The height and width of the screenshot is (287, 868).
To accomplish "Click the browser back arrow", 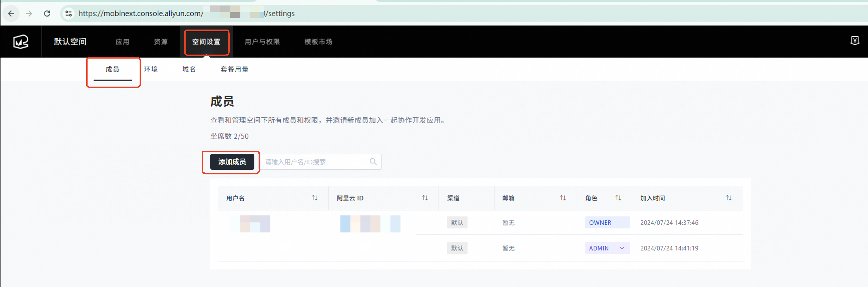I will 11,14.
